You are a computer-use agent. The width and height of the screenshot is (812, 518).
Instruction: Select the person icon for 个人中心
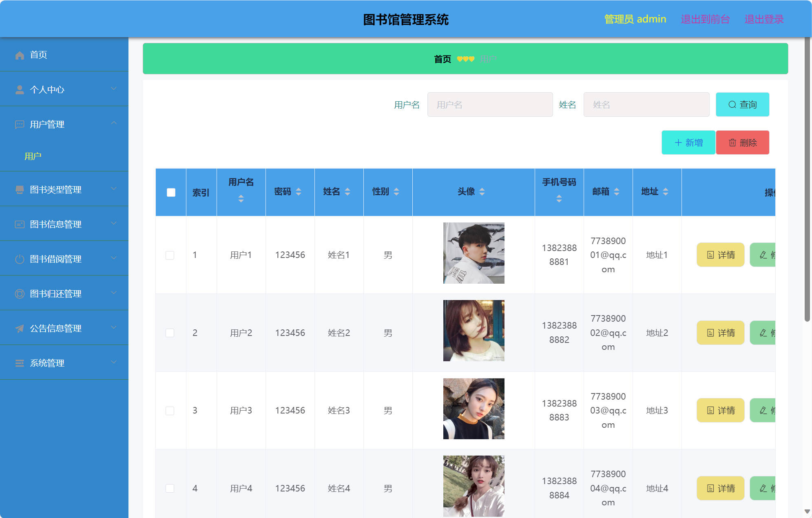pos(19,89)
